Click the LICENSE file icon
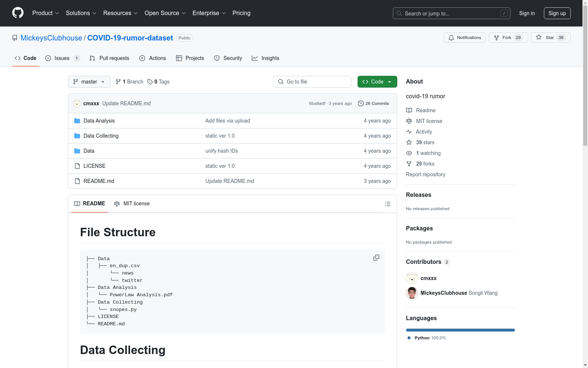Screen dimensions: 588x368 coord(77,166)
